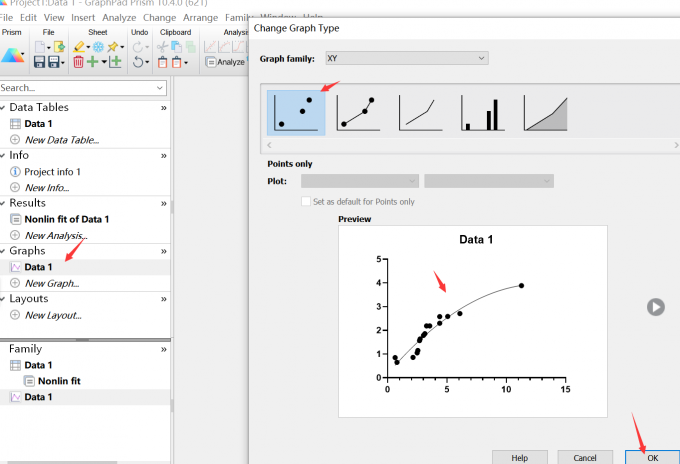The width and height of the screenshot is (680, 464).
Task: Open the undo history dropdown arrow
Action: pyautogui.click(x=147, y=62)
